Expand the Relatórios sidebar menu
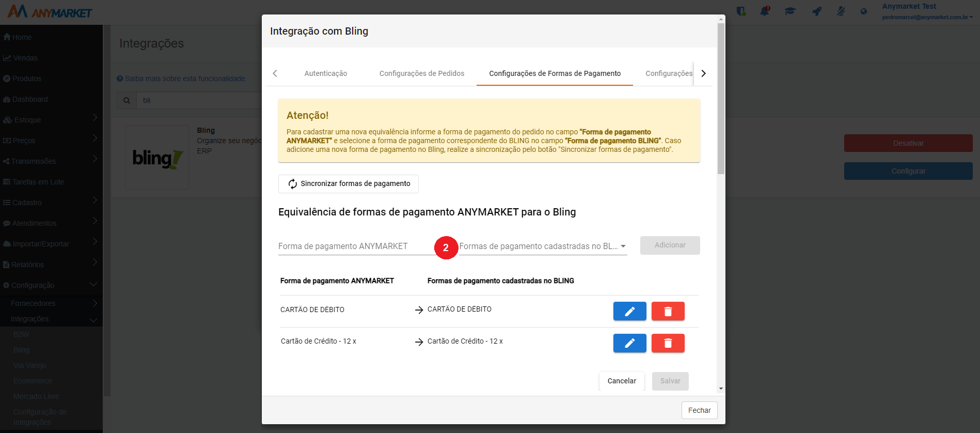 (51, 265)
